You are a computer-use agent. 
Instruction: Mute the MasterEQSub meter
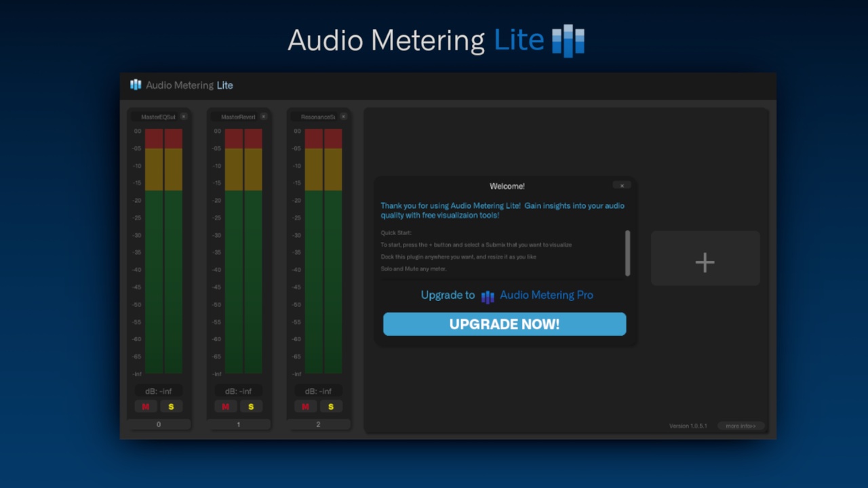pos(146,407)
